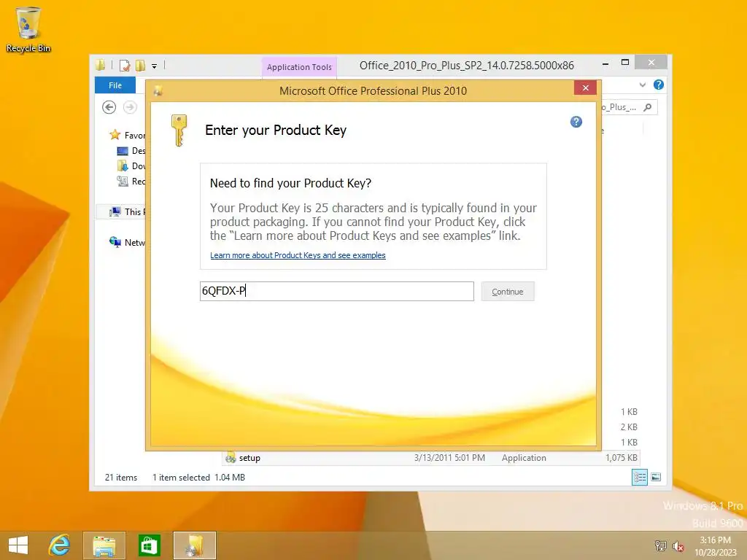
Task: Click the Office setup taskbar icon
Action: coord(194,545)
